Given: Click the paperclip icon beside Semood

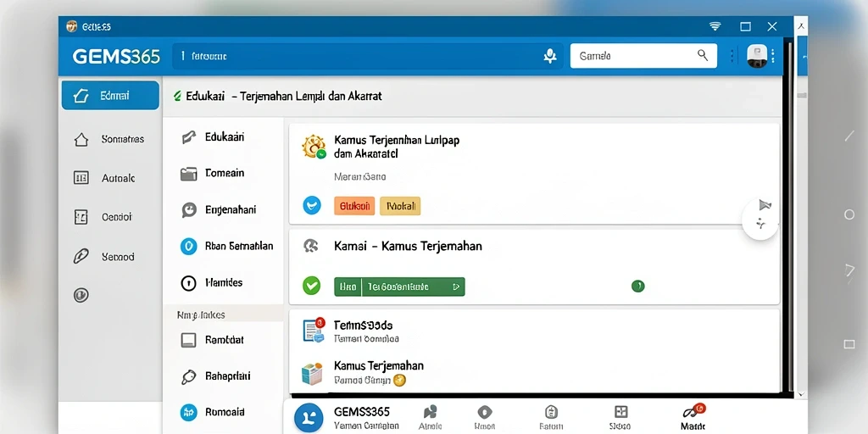Looking at the screenshot, I should click(x=81, y=256).
